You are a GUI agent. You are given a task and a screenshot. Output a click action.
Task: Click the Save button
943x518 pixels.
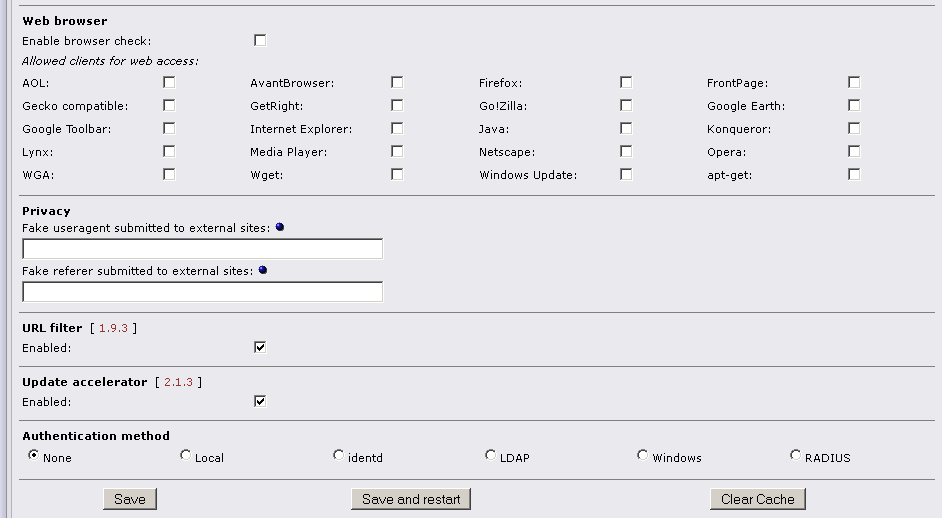coord(130,499)
